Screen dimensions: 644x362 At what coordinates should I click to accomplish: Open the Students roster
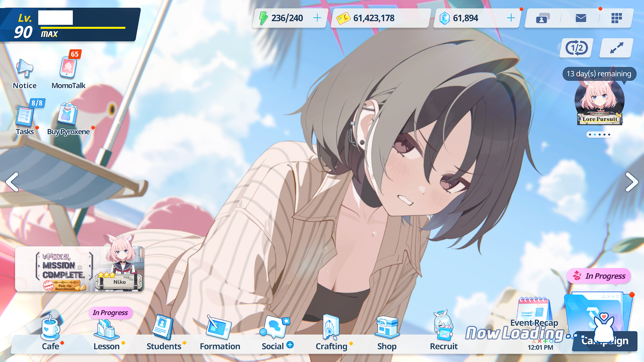click(163, 332)
